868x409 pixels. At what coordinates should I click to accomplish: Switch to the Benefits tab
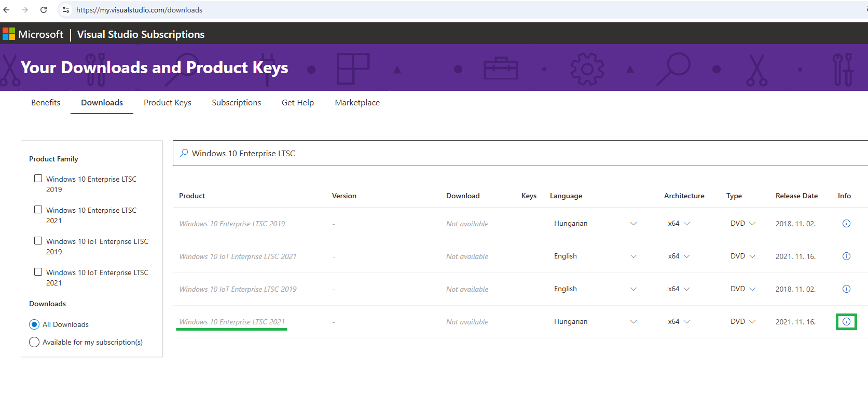tap(46, 103)
